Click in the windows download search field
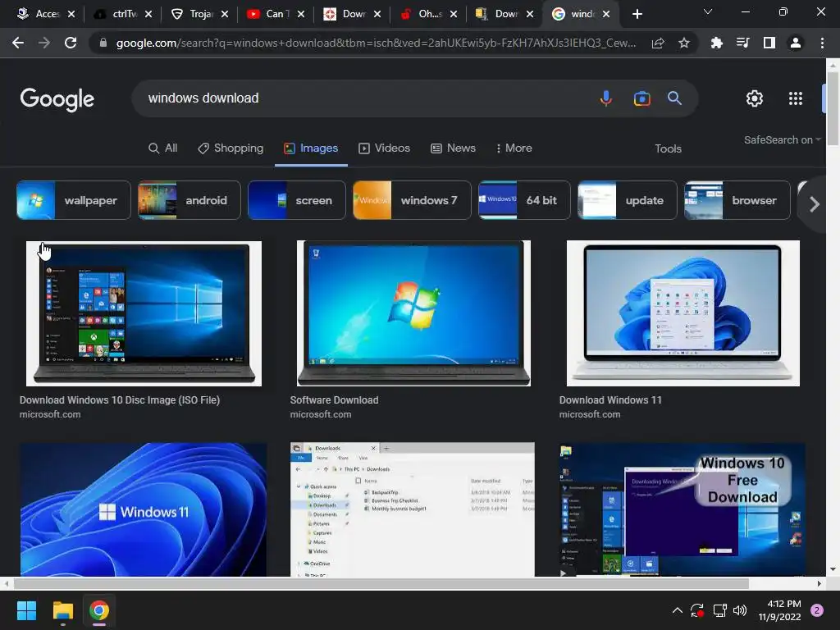 (x=364, y=98)
